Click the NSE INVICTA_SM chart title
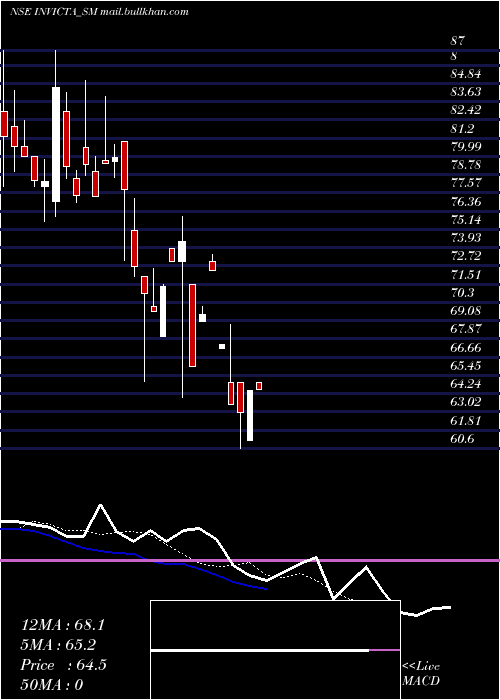The image size is (500, 700). (99, 12)
